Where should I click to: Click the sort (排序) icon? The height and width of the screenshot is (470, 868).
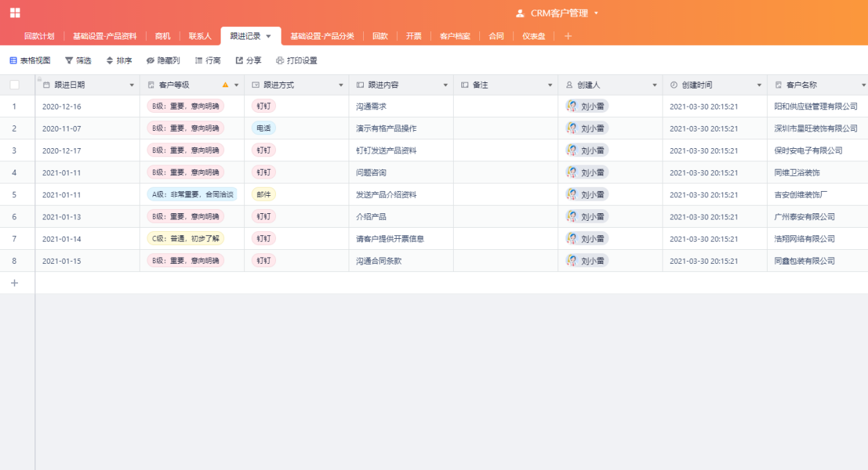(109, 61)
